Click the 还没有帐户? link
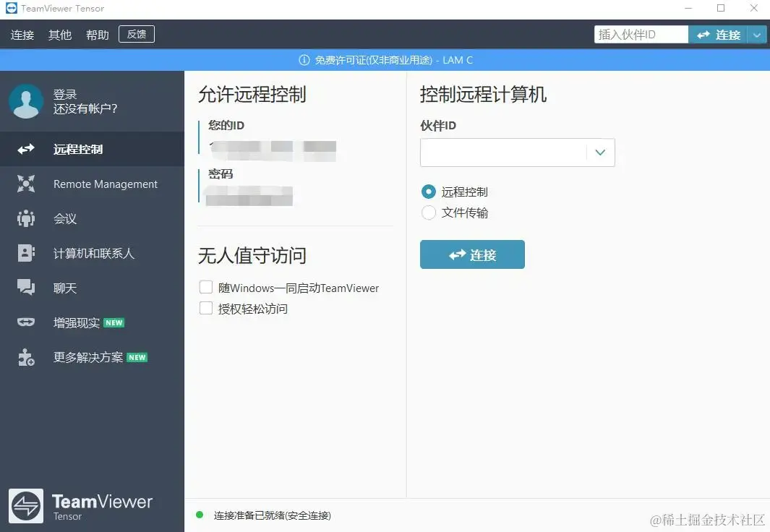 pyautogui.click(x=85, y=108)
